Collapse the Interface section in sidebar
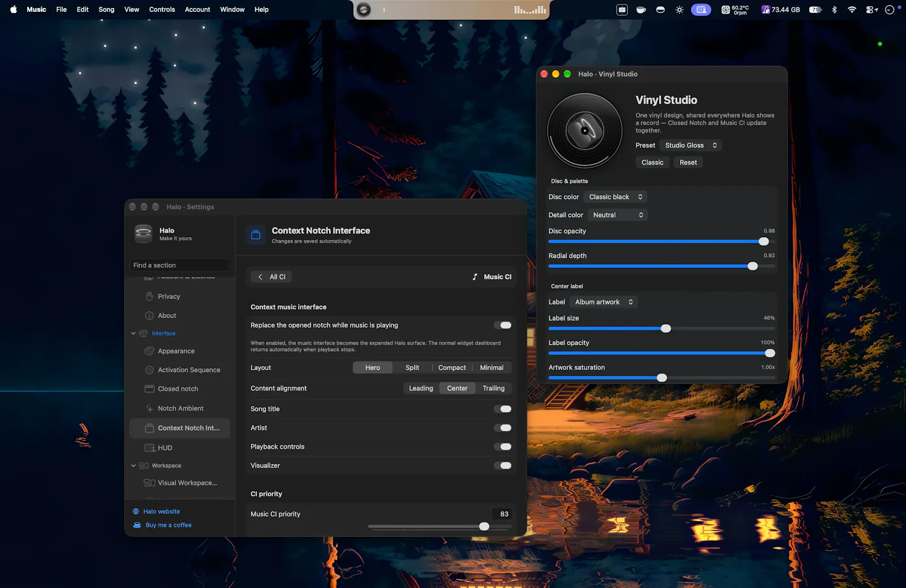The height and width of the screenshot is (588, 906). coord(134,334)
